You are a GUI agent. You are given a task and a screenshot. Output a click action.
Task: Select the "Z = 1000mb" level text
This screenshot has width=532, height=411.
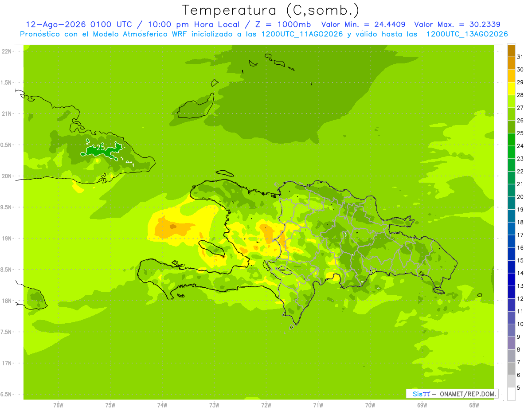pos(283,24)
